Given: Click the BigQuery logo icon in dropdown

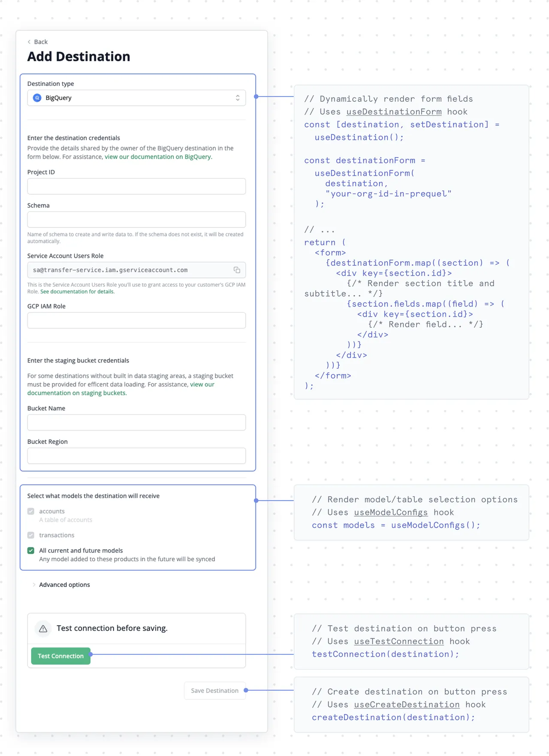Looking at the screenshot, I should 37,98.
